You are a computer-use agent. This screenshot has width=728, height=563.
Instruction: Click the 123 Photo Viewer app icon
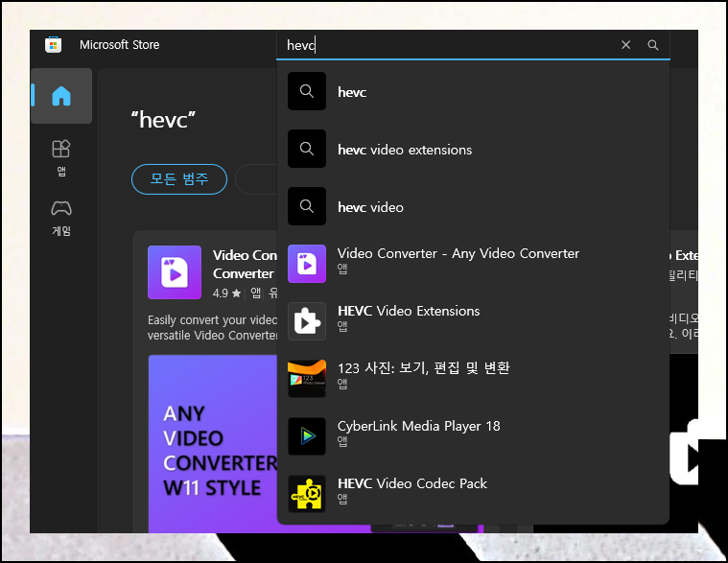coord(306,379)
